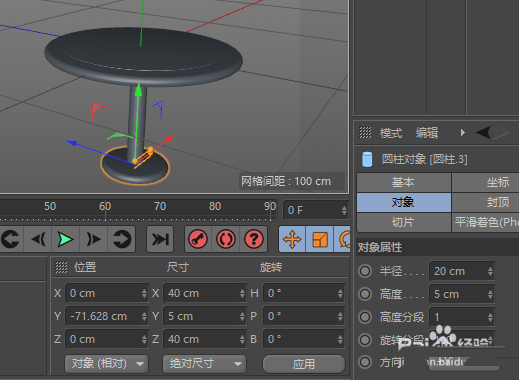519x380 pixels.
Task: Toggle 高度分段 animation circle
Action: click(x=365, y=317)
